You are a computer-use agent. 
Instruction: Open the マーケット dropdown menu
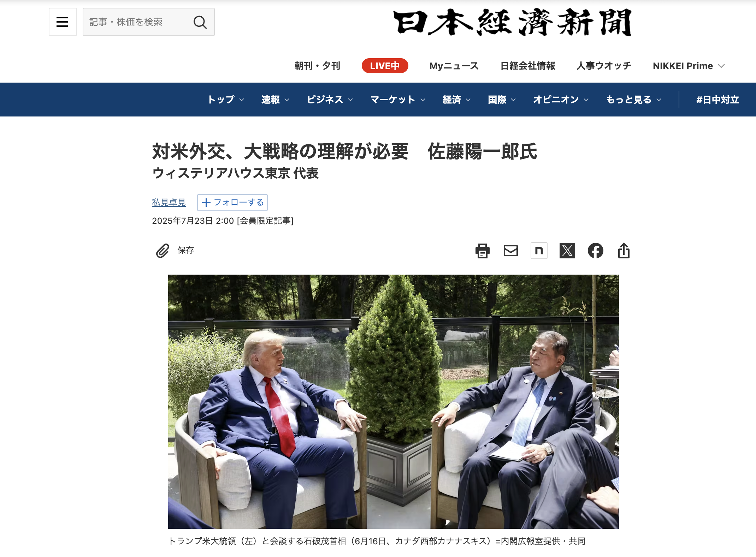pos(398,100)
